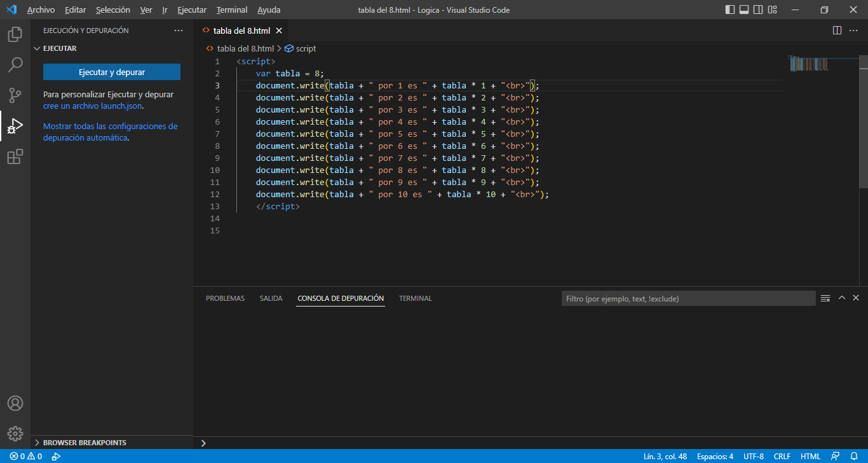Open the Accounts icon in activity bar
This screenshot has height=463, width=868.
click(15, 403)
